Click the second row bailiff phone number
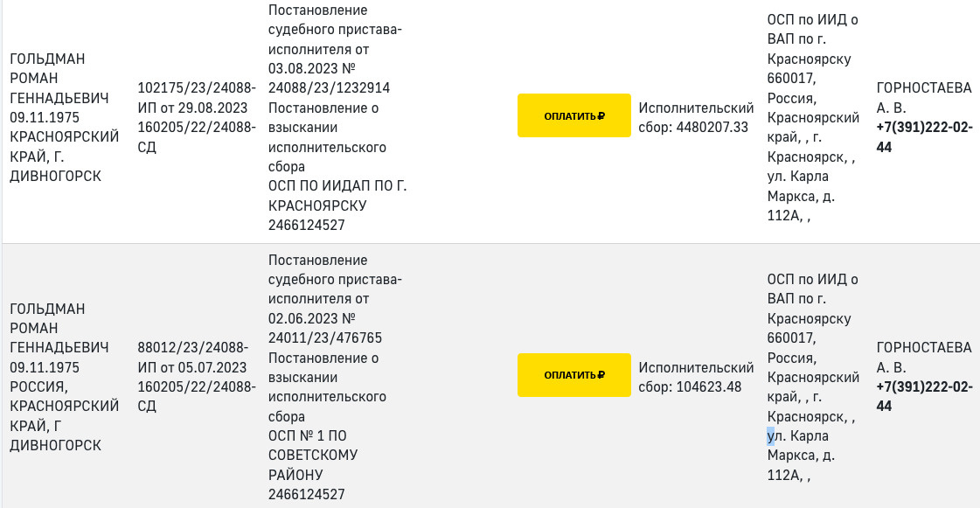The image size is (980, 508). [x=923, y=397]
